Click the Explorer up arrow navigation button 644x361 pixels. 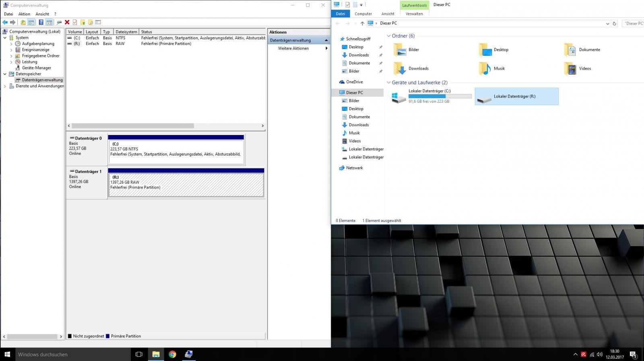[362, 23]
